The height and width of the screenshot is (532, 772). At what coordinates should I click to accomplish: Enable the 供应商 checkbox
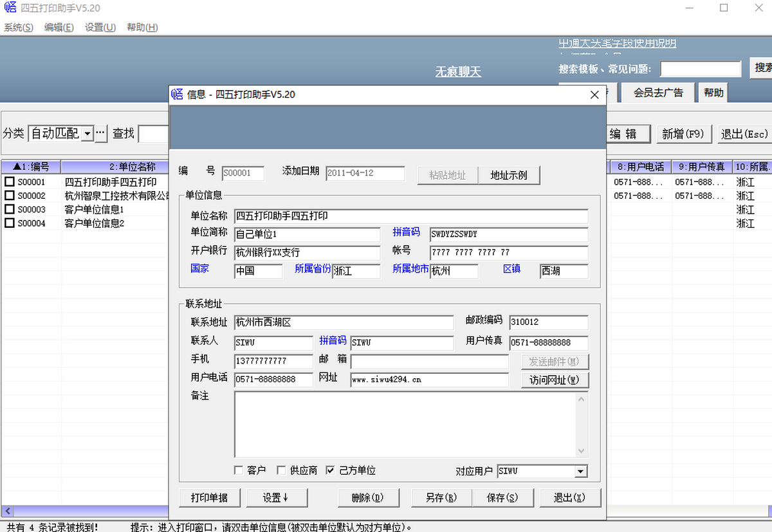coord(281,470)
